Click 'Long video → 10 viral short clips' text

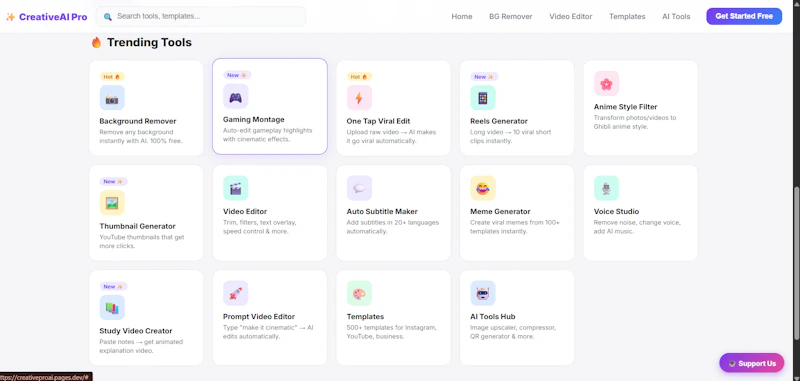[x=510, y=136]
